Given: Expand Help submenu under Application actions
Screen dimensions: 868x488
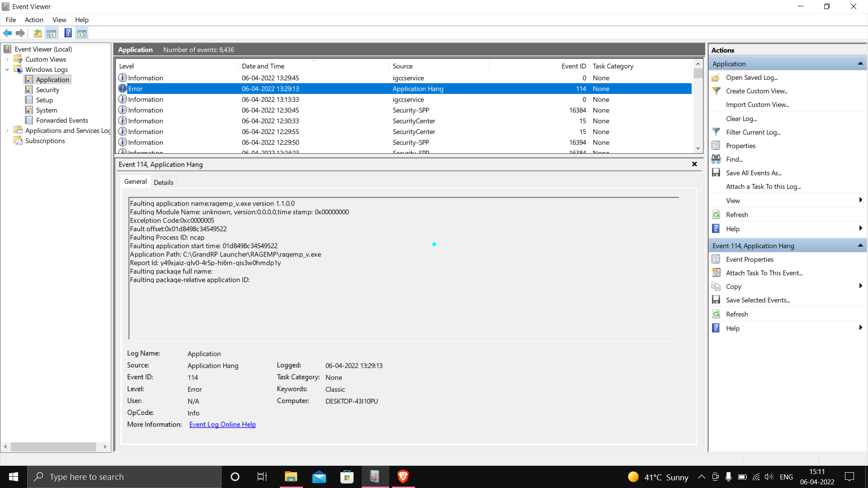Looking at the screenshot, I should click(x=860, y=229).
